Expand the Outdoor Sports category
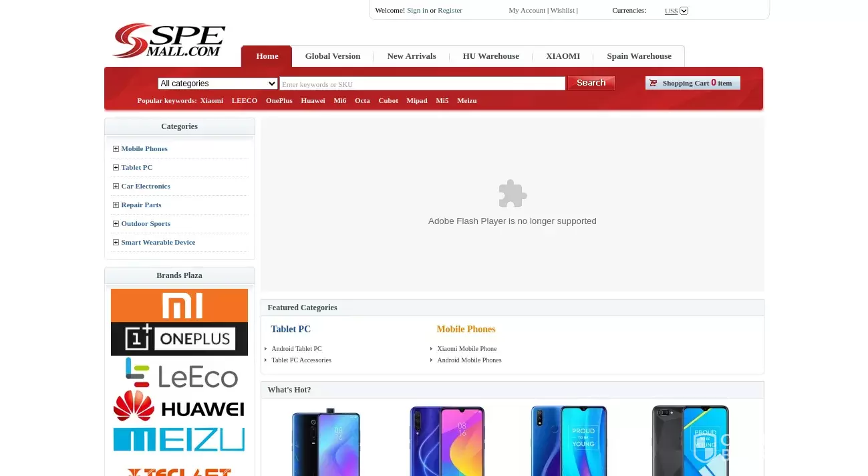 point(116,223)
